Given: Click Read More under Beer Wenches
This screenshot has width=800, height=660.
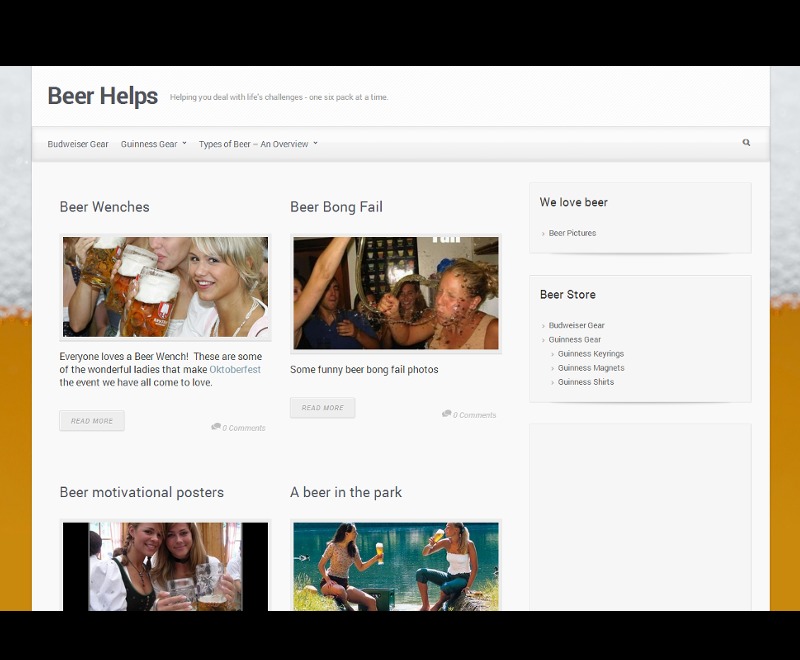Looking at the screenshot, I should [92, 421].
